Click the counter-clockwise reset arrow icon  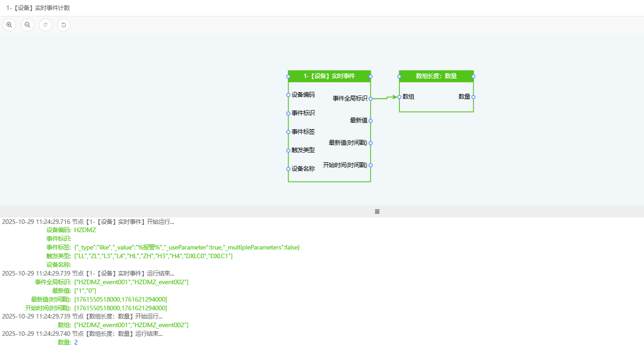(64, 25)
